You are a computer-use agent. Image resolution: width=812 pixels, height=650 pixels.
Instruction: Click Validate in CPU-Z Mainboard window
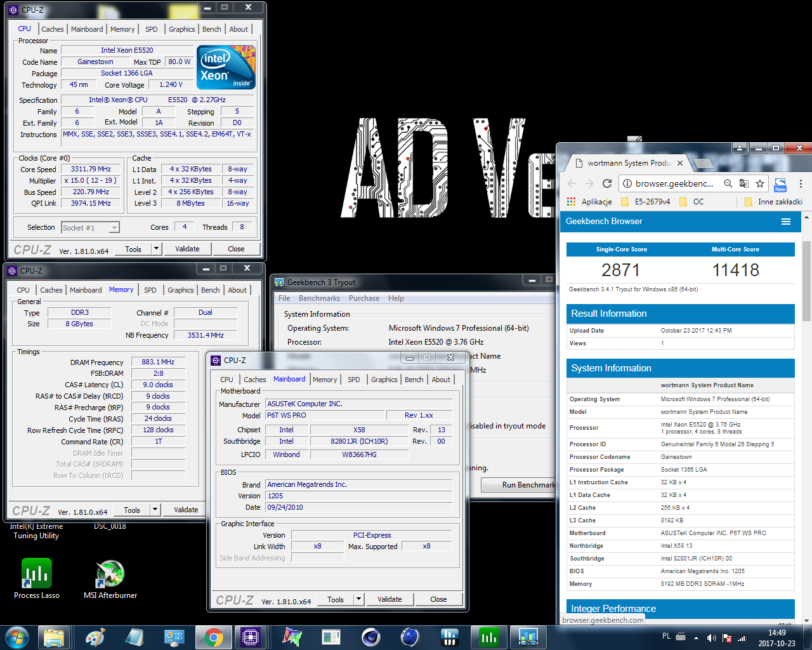click(390, 599)
